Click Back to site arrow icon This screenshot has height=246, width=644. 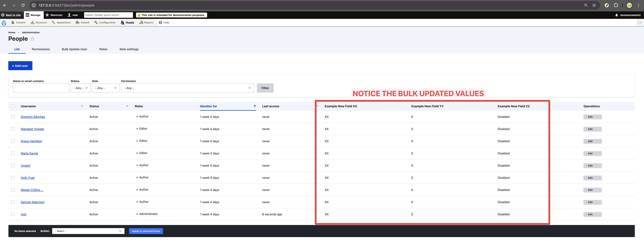click(3, 15)
